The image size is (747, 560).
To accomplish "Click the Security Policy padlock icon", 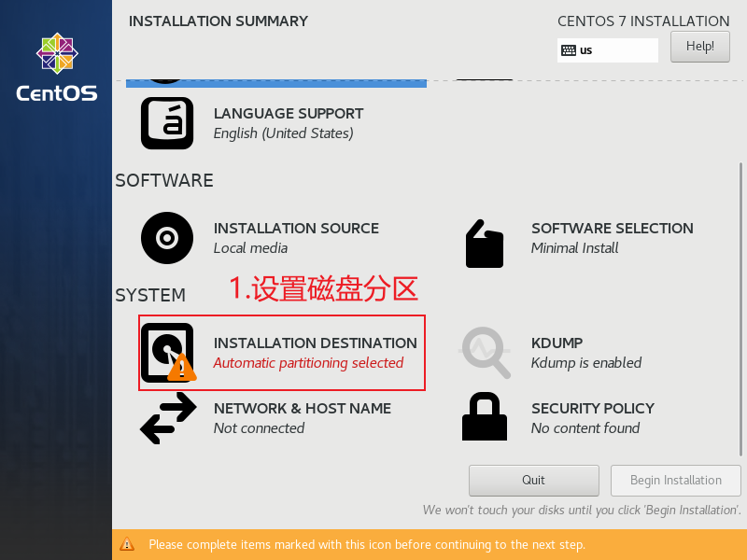I will click(x=485, y=416).
